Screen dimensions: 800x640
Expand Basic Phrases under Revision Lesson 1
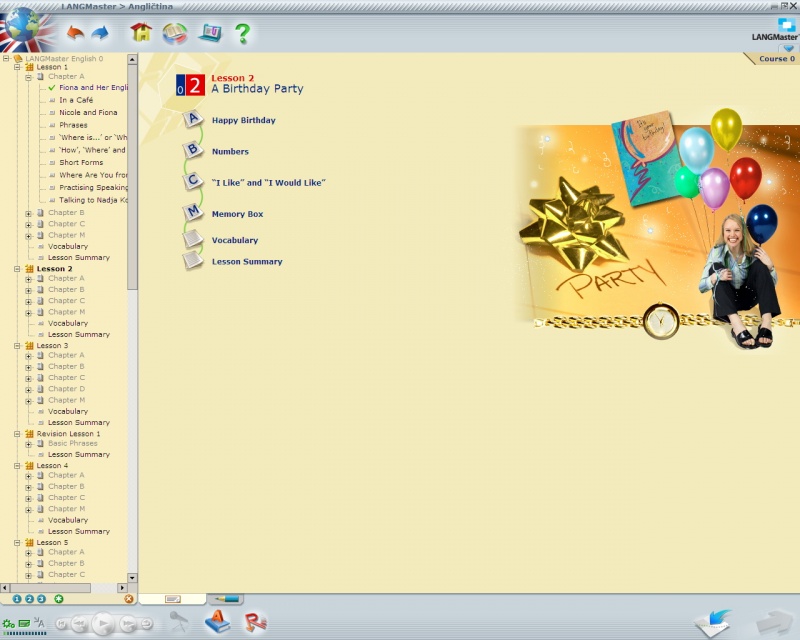(29, 444)
